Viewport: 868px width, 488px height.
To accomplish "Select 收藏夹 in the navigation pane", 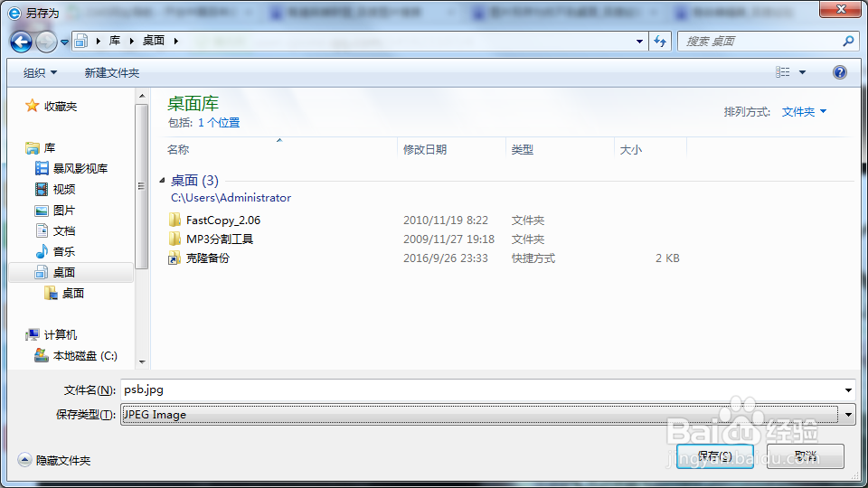I will tap(61, 107).
